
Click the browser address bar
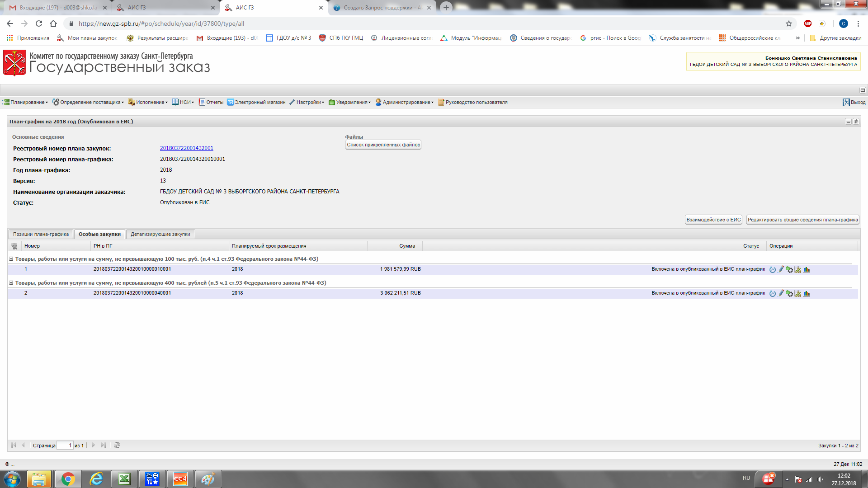pos(425,23)
